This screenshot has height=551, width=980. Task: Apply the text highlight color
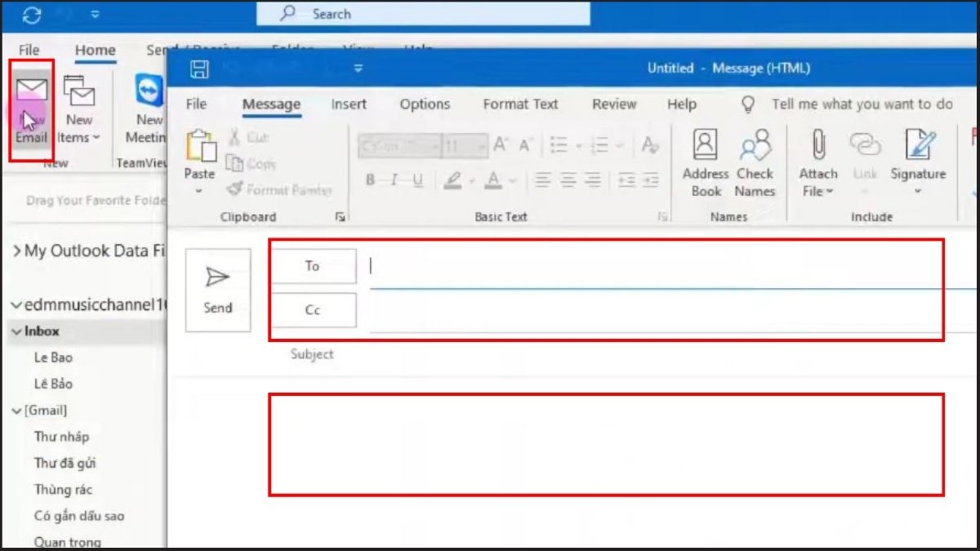click(x=453, y=180)
